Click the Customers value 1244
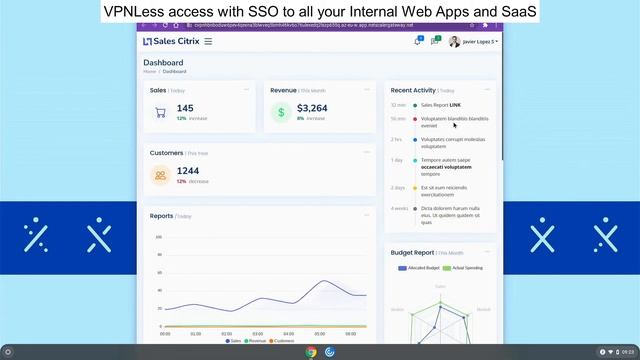The height and width of the screenshot is (360, 640). click(x=188, y=171)
